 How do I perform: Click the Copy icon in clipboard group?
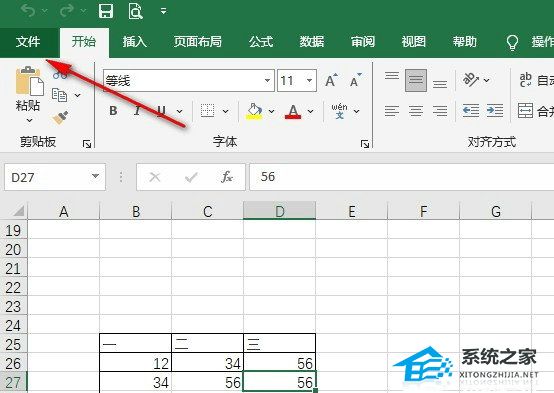[59, 95]
